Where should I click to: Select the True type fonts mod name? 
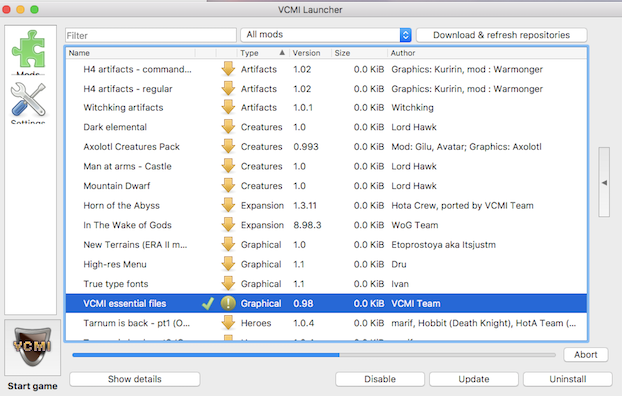point(115,284)
